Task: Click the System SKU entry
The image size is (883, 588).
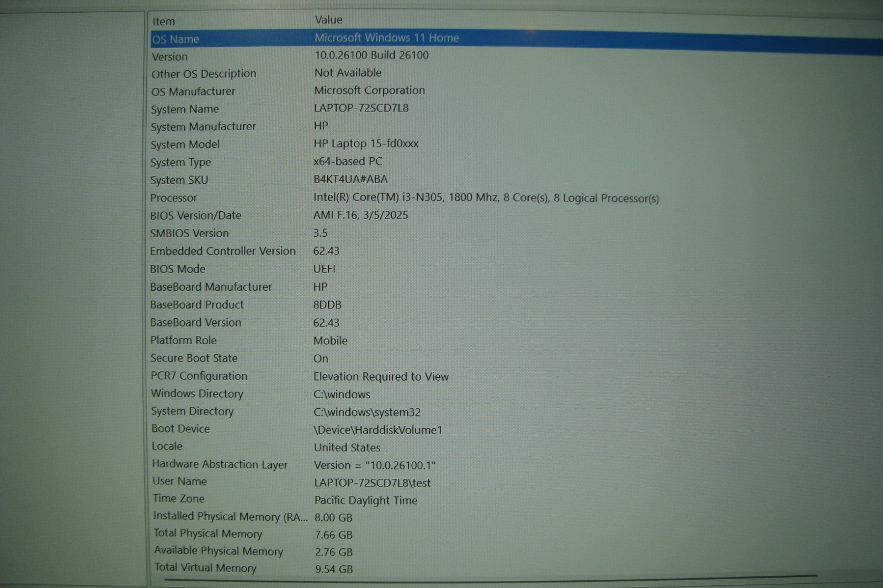Action: 179,180
